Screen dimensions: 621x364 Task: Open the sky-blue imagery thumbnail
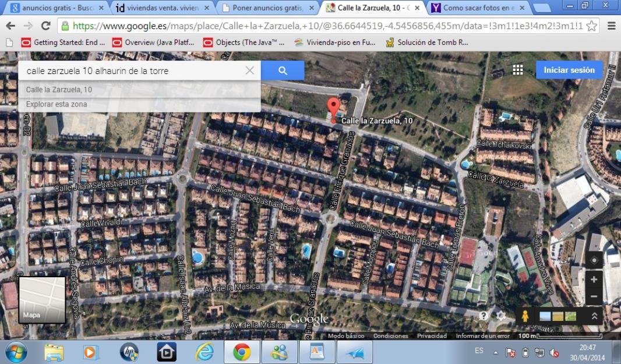pos(545,316)
